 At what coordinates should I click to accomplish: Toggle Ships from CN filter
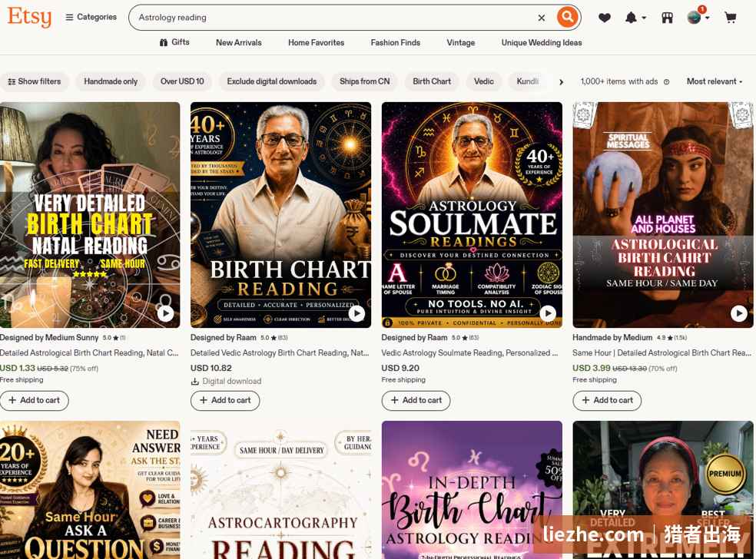pos(364,81)
